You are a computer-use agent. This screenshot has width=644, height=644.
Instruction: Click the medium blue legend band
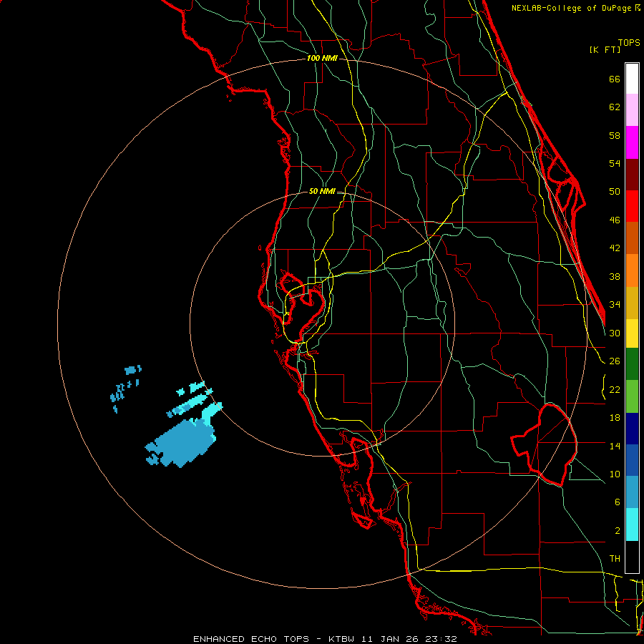click(x=632, y=460)
